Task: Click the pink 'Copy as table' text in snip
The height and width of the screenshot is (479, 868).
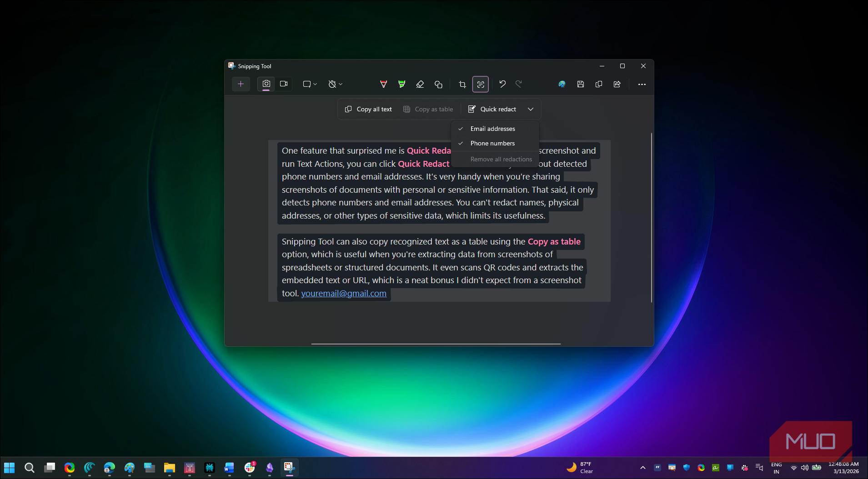Action: (x=554, y=241)
